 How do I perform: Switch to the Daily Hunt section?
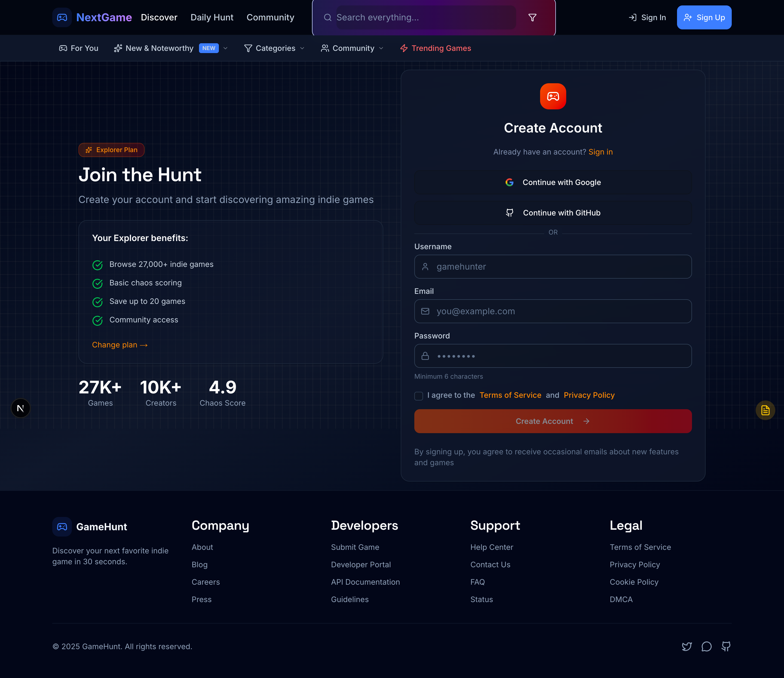click(x=212, y=17)
